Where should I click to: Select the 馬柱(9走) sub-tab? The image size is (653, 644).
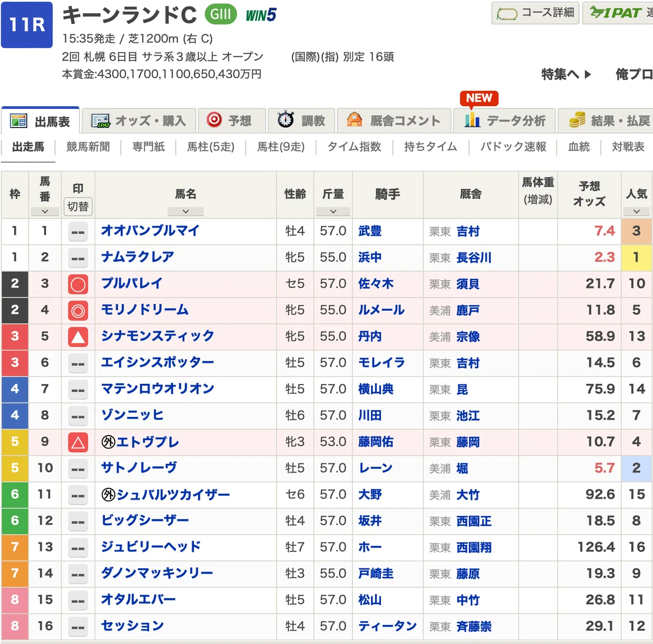coord(281,147)
